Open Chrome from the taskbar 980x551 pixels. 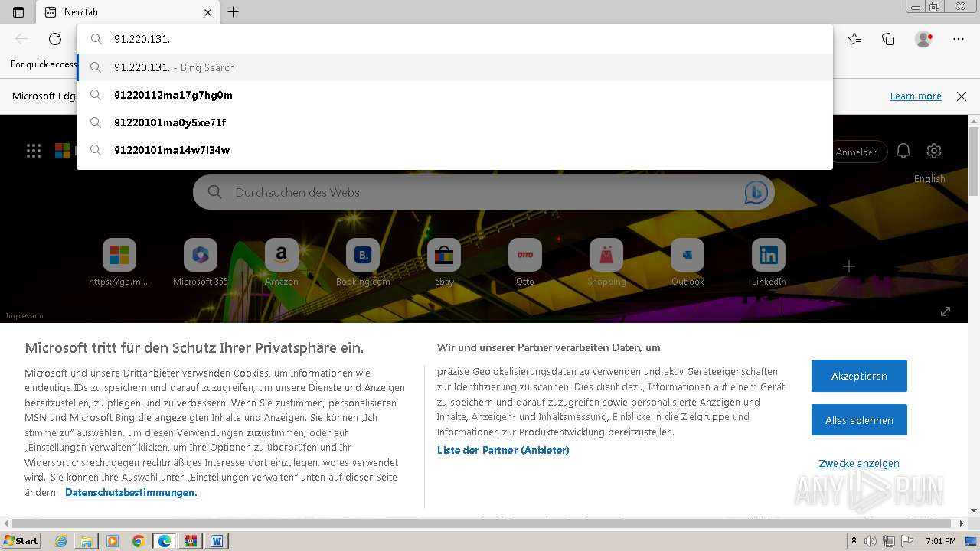point(139,541)
